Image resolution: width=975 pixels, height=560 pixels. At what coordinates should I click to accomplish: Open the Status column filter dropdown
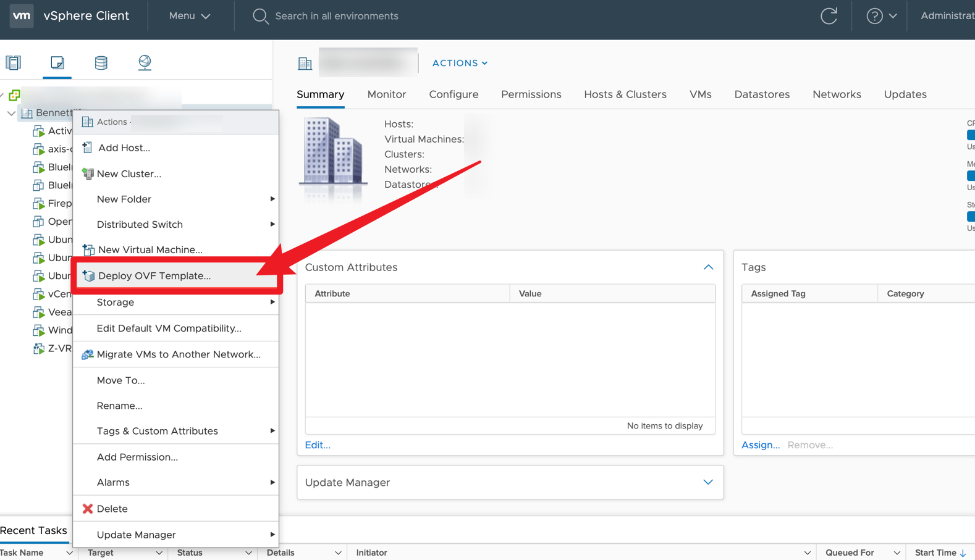248,553
